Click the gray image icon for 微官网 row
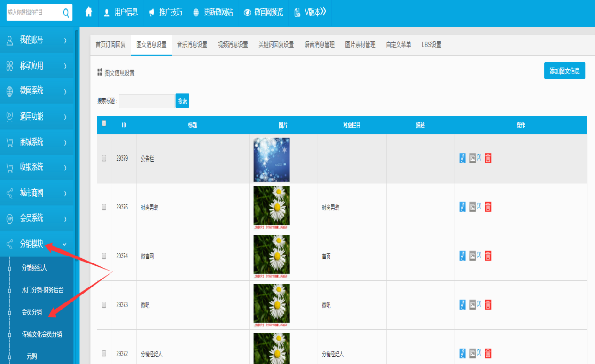 [x=473, y=256]
